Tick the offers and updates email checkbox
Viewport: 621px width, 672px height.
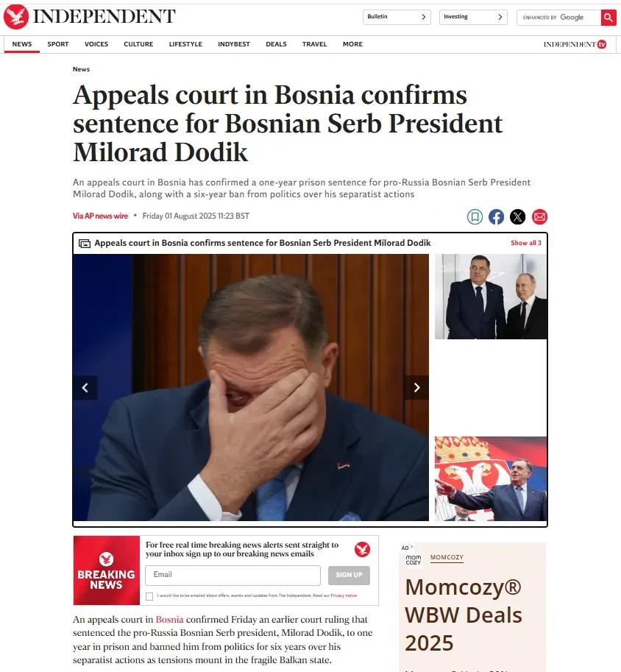(x=149, y=596)
